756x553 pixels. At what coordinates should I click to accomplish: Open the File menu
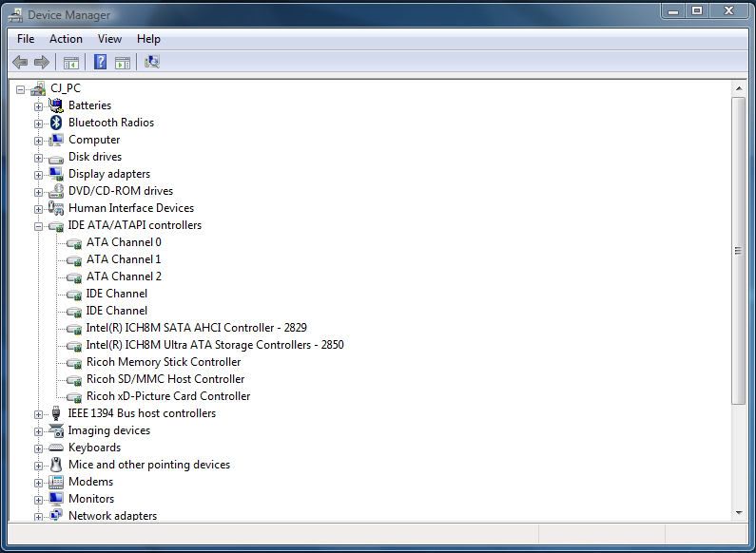pyautogui.click(x=26, y=39)
